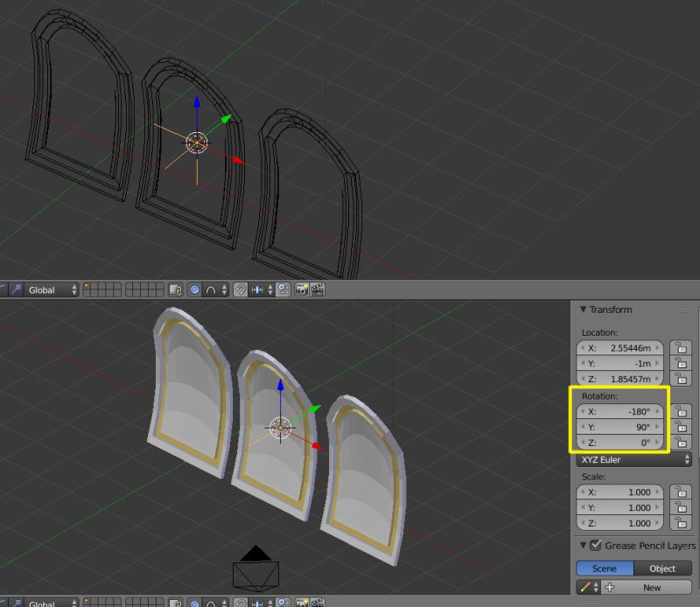Viewport: 700px width, 607px height.
Task: Click the snap target icon in upper header
Action: click(283, 290)
